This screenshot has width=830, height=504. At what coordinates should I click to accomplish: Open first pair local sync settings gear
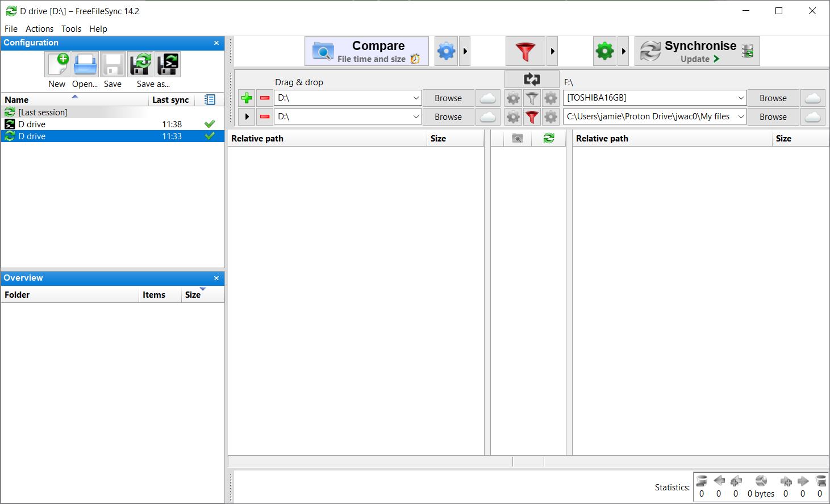(550, 98)
